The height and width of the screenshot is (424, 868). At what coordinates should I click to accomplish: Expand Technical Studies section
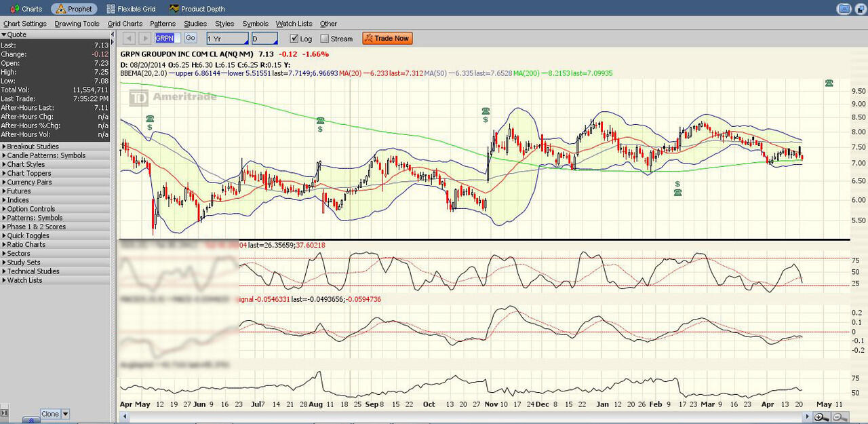pyautogui.click(x=55, y=271)
